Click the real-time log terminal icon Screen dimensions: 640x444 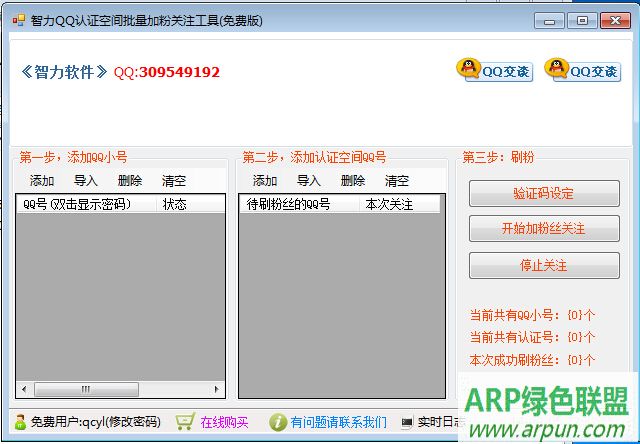coord(407,422)
